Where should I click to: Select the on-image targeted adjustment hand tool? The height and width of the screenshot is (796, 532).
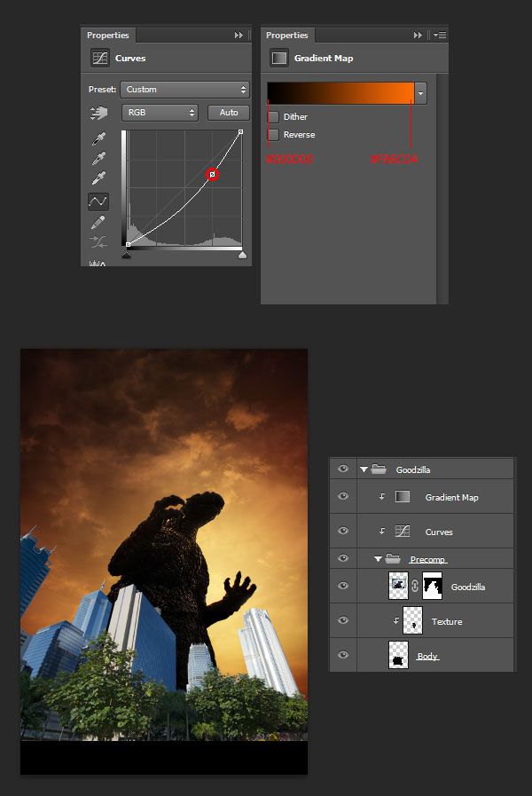99,113
